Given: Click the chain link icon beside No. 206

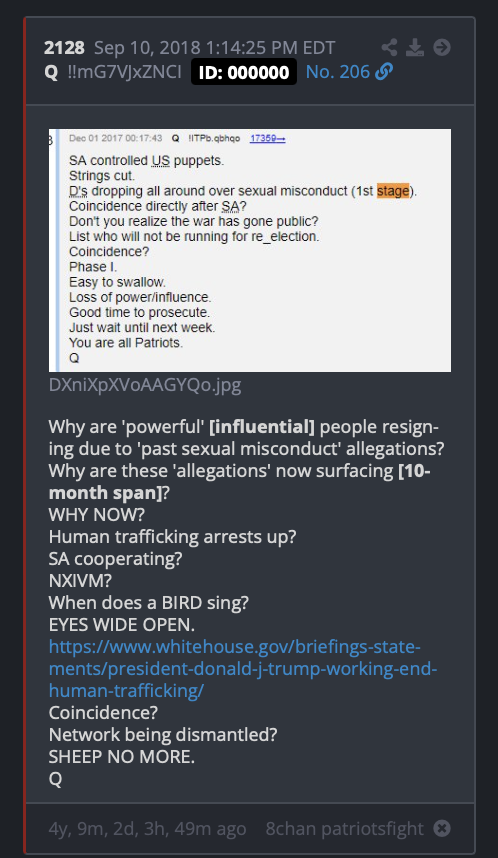Looking at the screenshot, I should [x=384, y=71].
